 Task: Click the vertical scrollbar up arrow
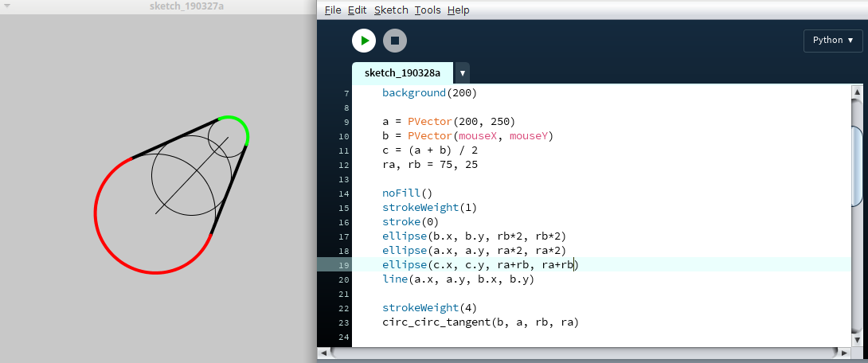[857, 93]
